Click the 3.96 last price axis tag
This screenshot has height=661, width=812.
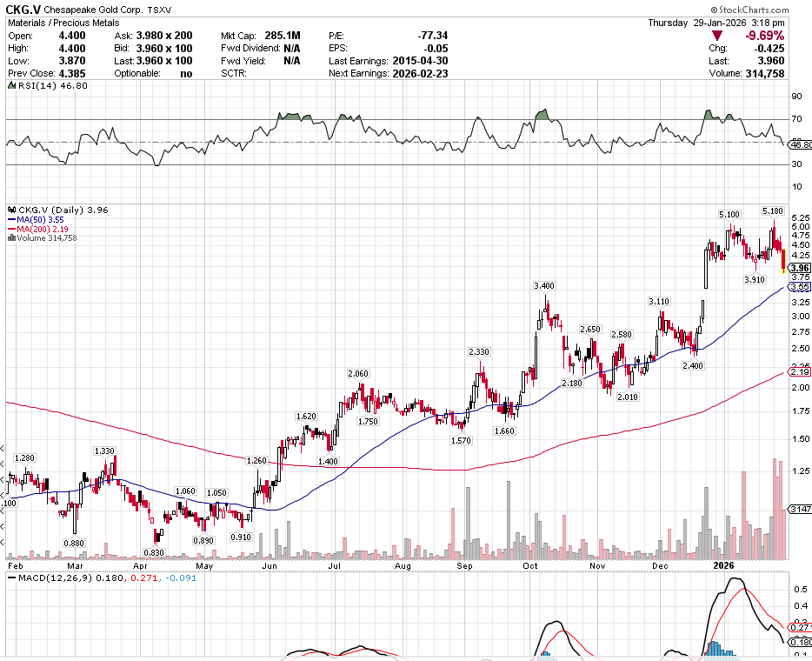[x=800, y=268]
